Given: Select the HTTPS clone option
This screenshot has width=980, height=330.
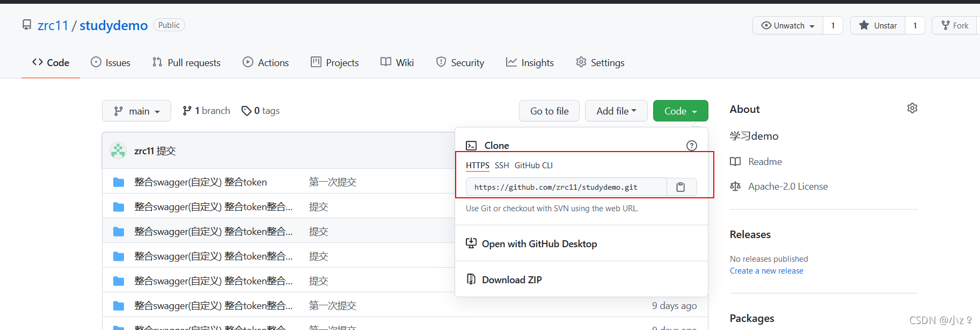Looking at the screenshot, I should click(478, 166).
